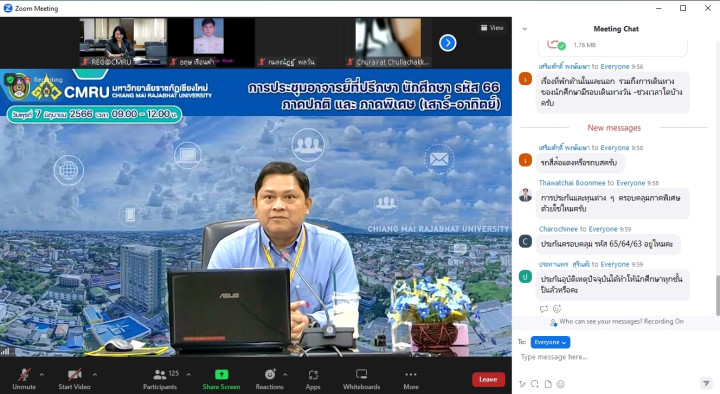Collapse the Meeting Chat panel chevron
The height and width of the screenshot is (394, 720).
525,29
